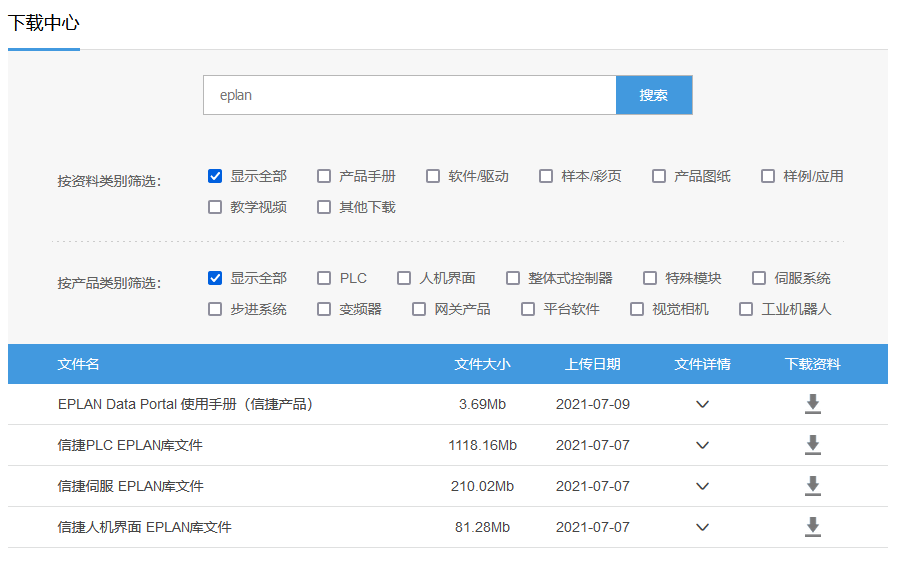Image resolution: width=898 pixels, height=563 pixels.
Task: Download 信捷伺服 EPLAN库文件
Action: point(813,486)
